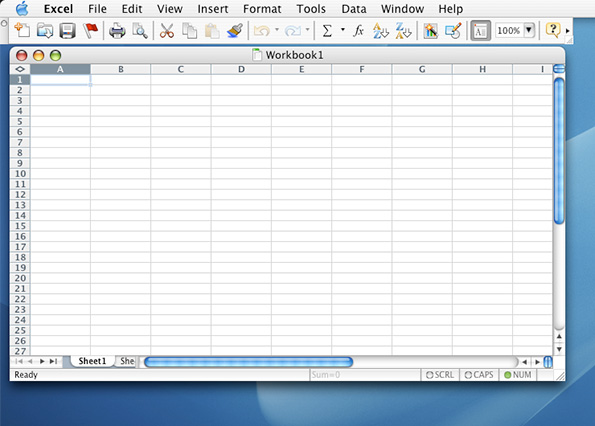Image resolution: width=595 pixels, height=426 pixels.
Task: Click the 100% zoom field
Action: pos(509,30)
